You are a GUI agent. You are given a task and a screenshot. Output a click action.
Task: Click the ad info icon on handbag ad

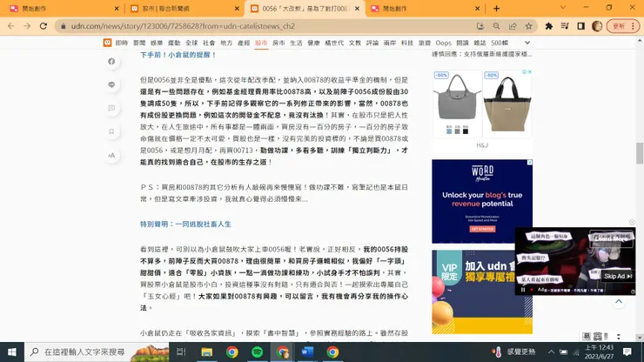point(525,72)
